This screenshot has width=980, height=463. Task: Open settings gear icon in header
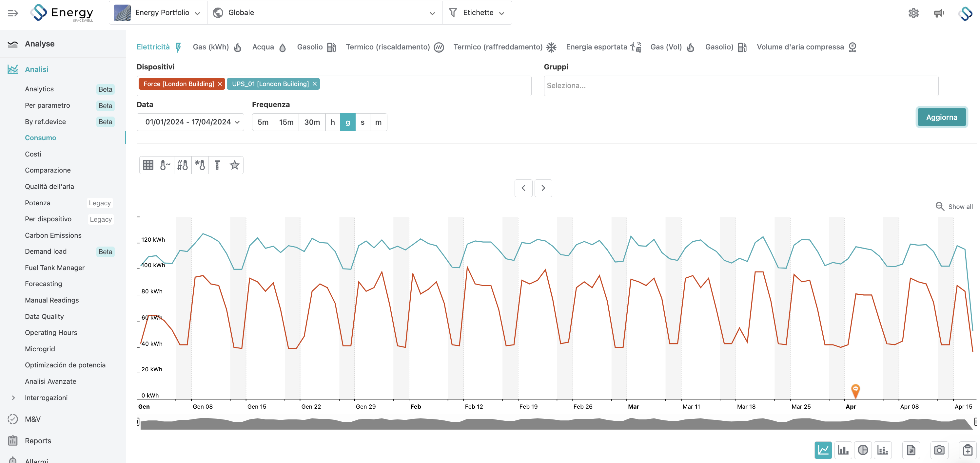[913, 13]
